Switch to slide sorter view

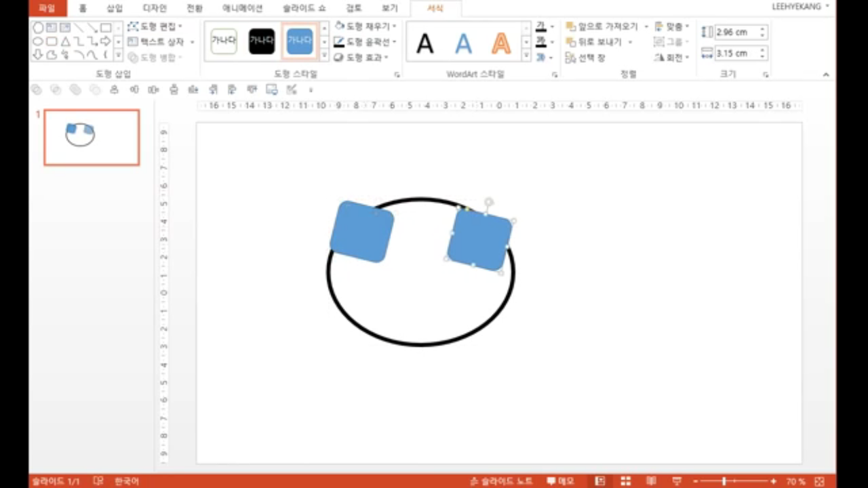click(625, 481)
